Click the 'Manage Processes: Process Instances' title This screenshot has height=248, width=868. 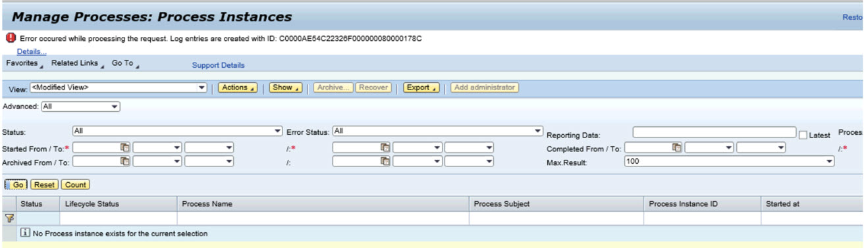click(x=152, y=16)
